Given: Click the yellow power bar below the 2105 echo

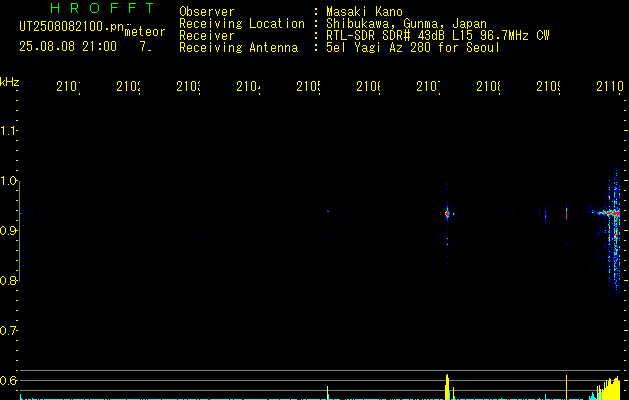Looking at the screenshot, I should (328, 393).
